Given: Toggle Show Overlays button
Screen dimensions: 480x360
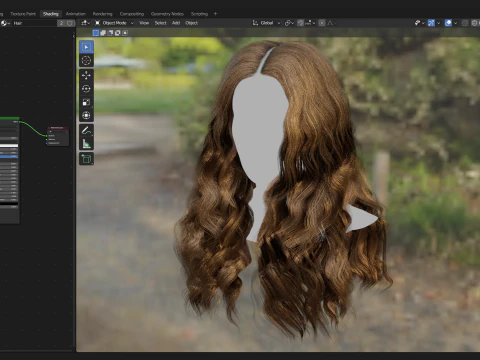Looking at the screenshot, I should (x=448, y=23).
